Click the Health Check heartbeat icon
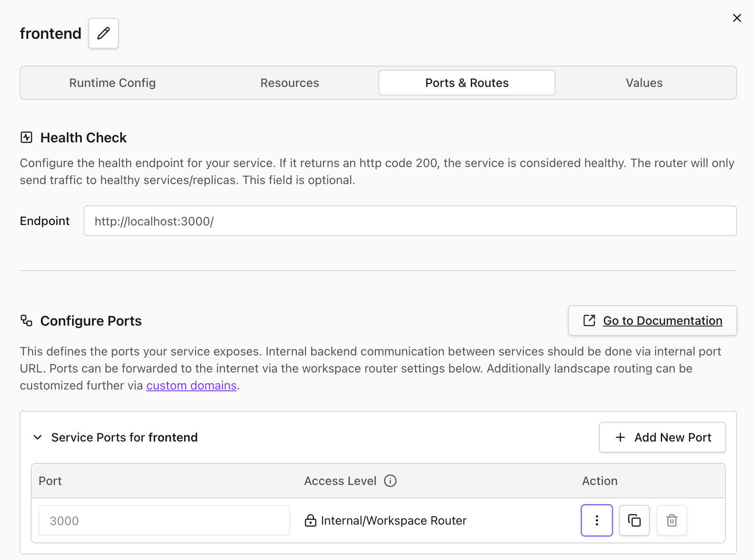Screen dimensions: 755x560 pos(26,137)
